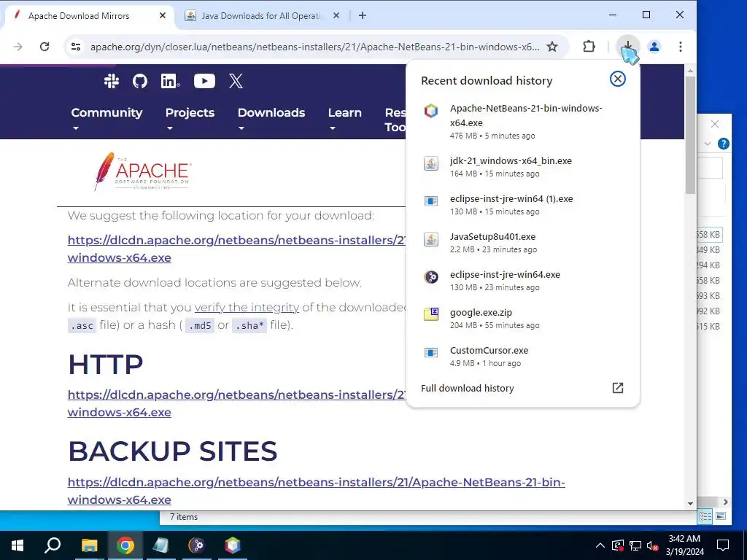
Task: Toggle the Downloads toolbar button
Action: (x=628, y=47)
